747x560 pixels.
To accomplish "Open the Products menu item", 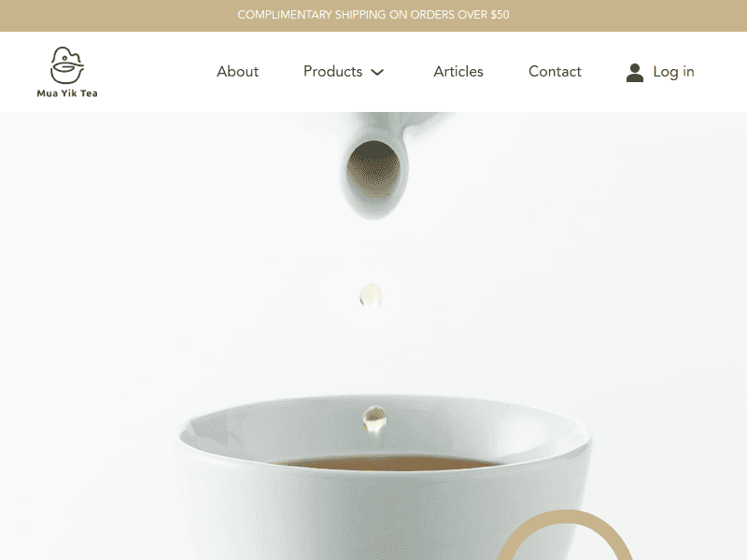I will (x=333, y=72).
